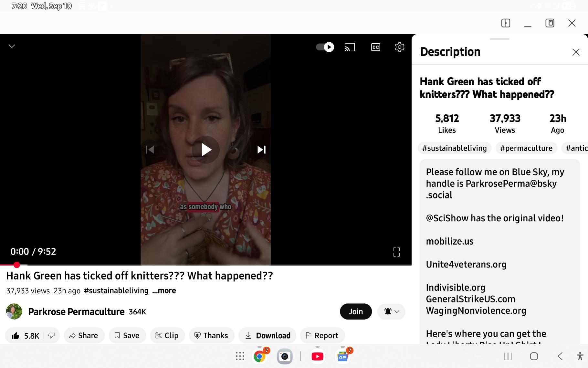Minimize the app window

528,26
